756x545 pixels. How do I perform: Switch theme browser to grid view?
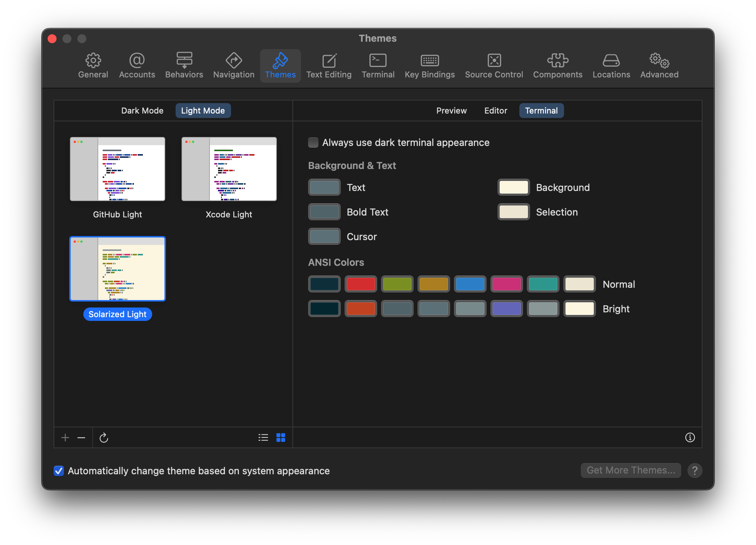pos(281,437)
